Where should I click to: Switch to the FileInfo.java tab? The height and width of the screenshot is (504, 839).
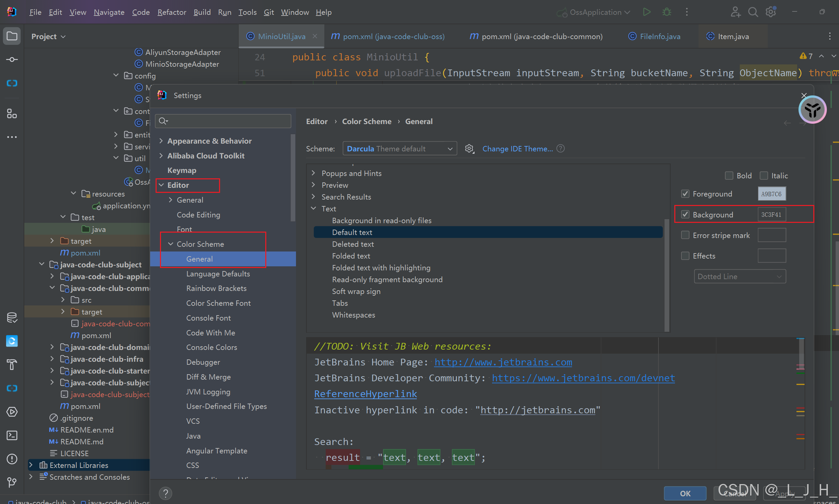tap(659, 36)
